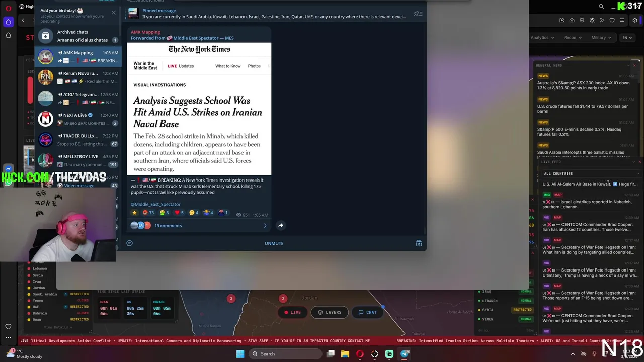Click the Opera search tabs magnifier

tap(601, 7)
